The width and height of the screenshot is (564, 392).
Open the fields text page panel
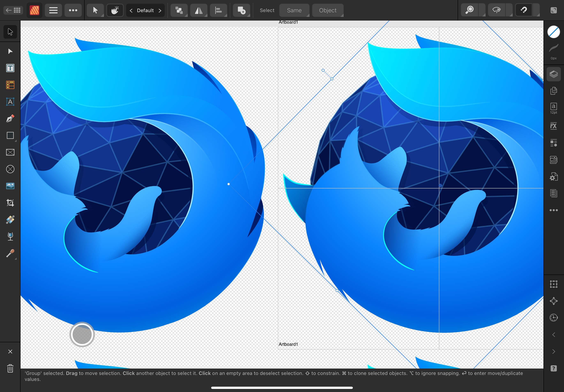coord(554,193)
